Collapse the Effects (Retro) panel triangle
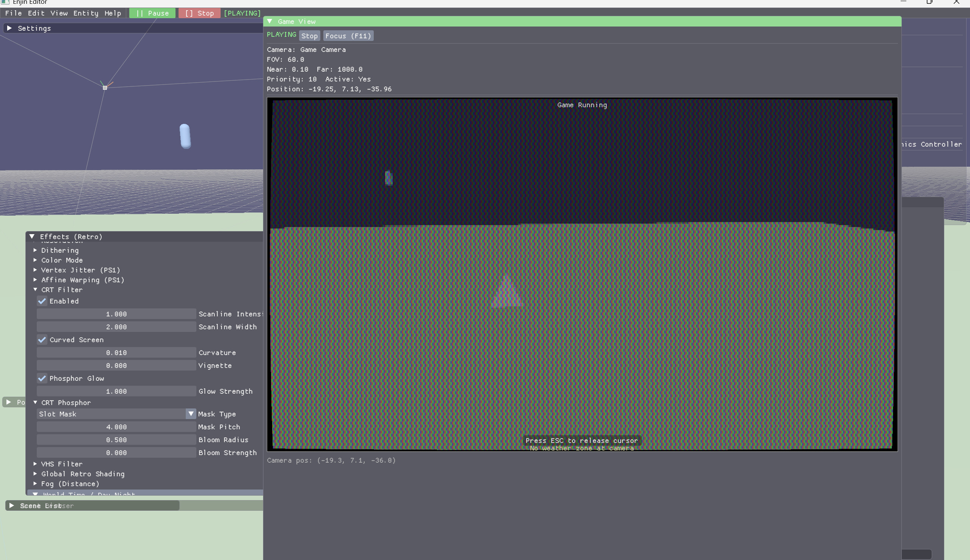Viewport: 970px width, 560px height. 32,236
